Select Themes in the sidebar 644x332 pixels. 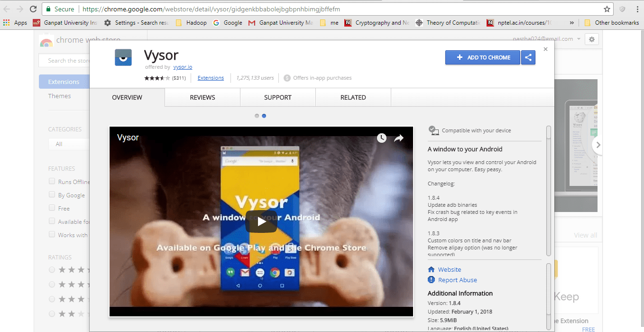point(59,96)
